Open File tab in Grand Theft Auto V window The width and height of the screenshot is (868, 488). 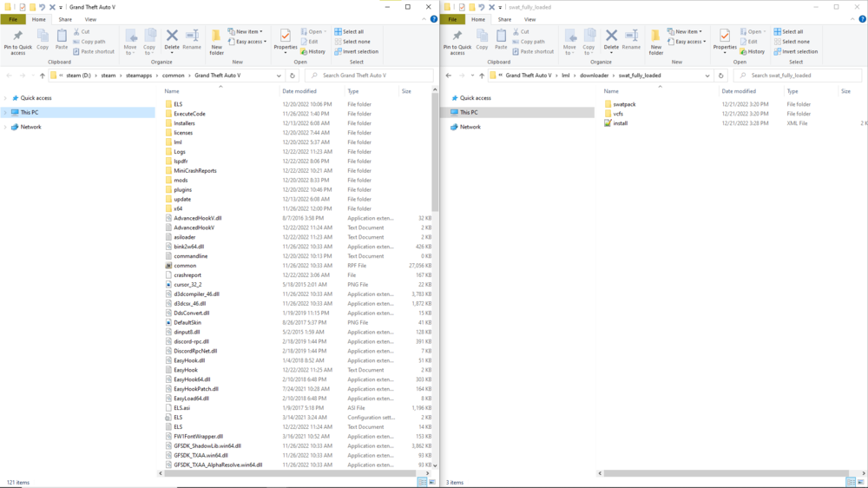click(13, 19)
